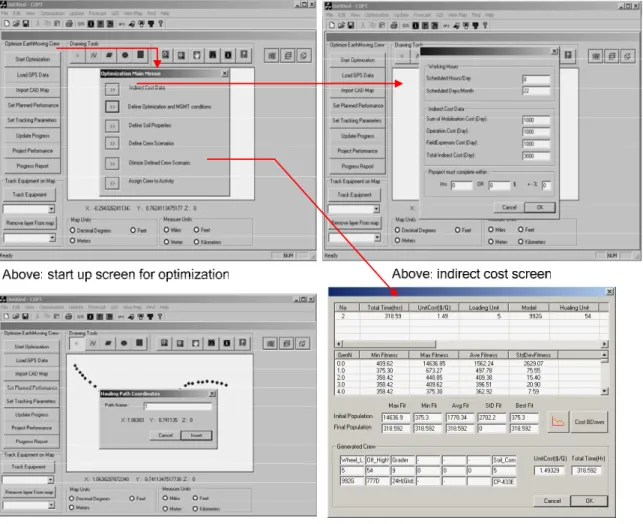Image resolution: width=643 pixels, height=524 pixels.
Task: Select Meter measure unit in startup-screen window
Action: point(166,242)
